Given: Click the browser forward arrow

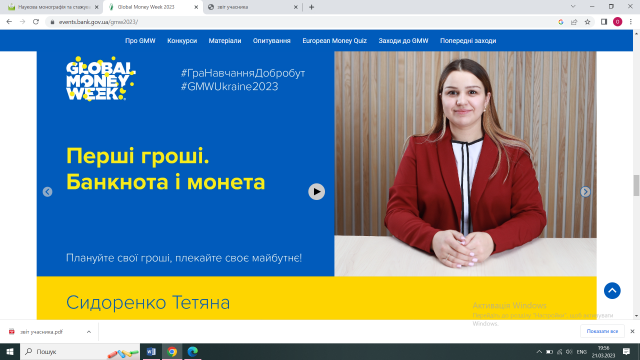Looking at the screenshot, I should 22,22.
